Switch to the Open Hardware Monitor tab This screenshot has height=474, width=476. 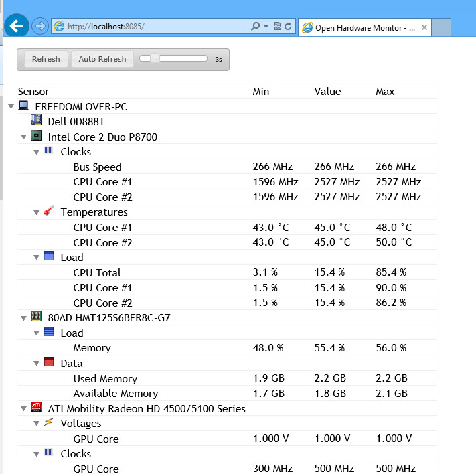point(365,27)
